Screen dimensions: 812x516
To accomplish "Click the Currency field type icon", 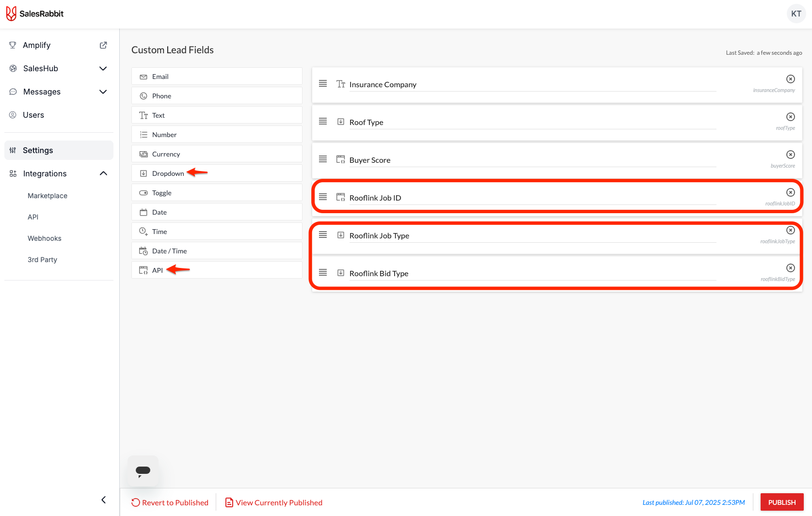I will click(143, 154).
